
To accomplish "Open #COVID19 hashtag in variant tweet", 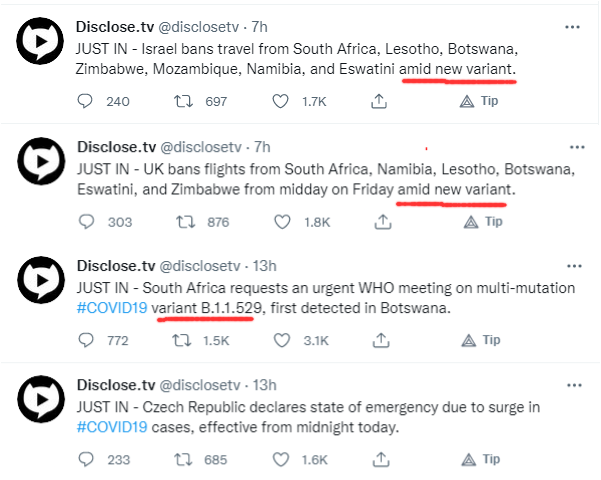I will [x=112, y=308].
